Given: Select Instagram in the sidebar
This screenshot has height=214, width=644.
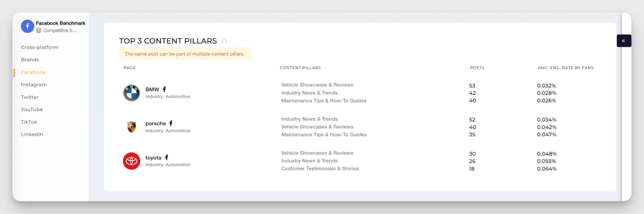Looking at the screenshot, I should pyautogui.click(x=34, y=85).
